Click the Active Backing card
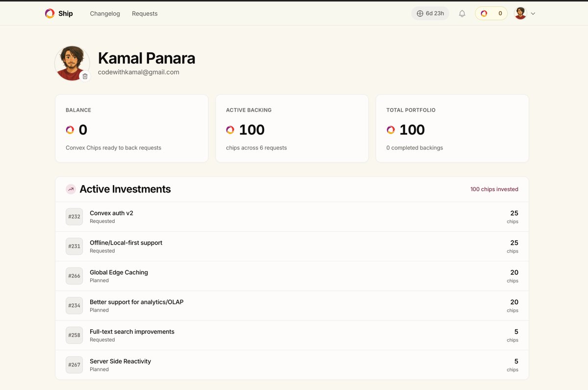 point(292,128)
